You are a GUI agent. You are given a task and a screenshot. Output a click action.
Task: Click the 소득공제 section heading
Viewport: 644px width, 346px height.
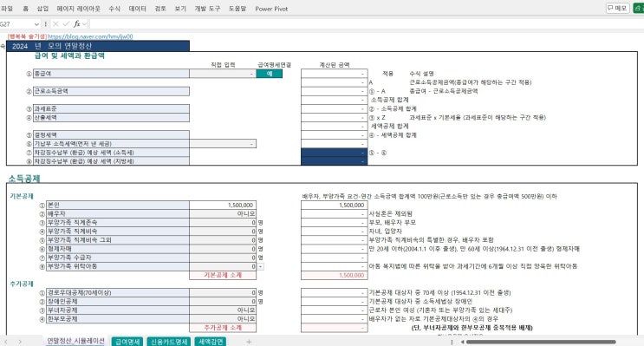point(24,179)
